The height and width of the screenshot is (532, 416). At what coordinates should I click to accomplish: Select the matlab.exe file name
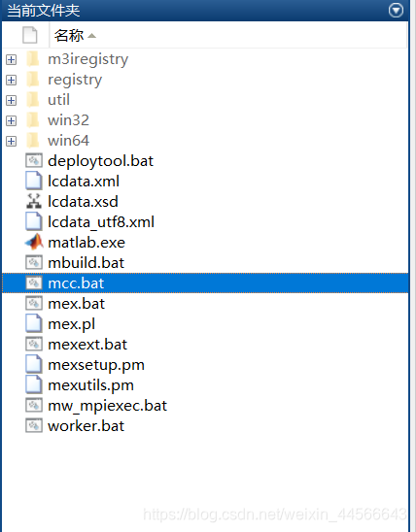point(87,243)
